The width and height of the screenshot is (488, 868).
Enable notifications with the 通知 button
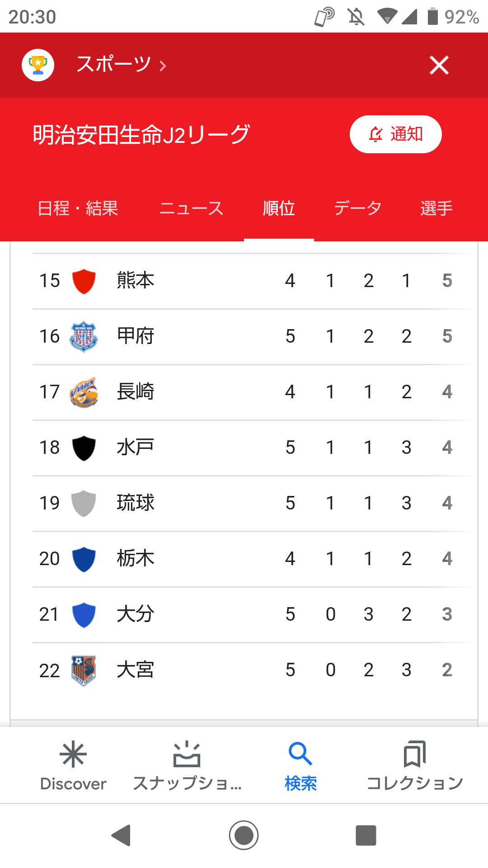395,134
